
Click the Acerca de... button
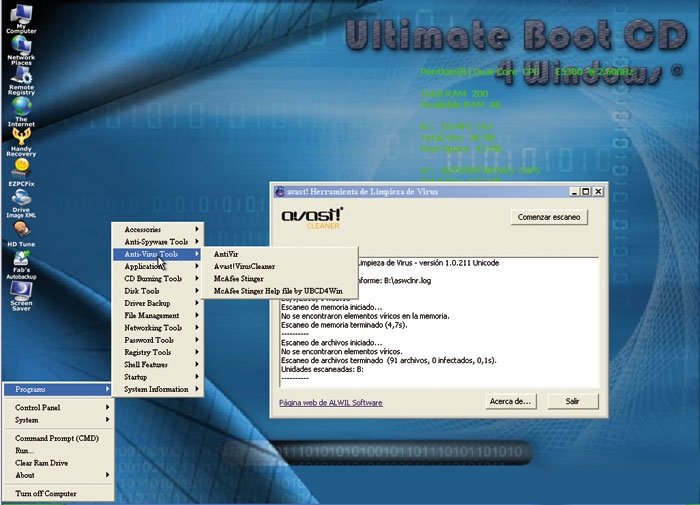510,401
